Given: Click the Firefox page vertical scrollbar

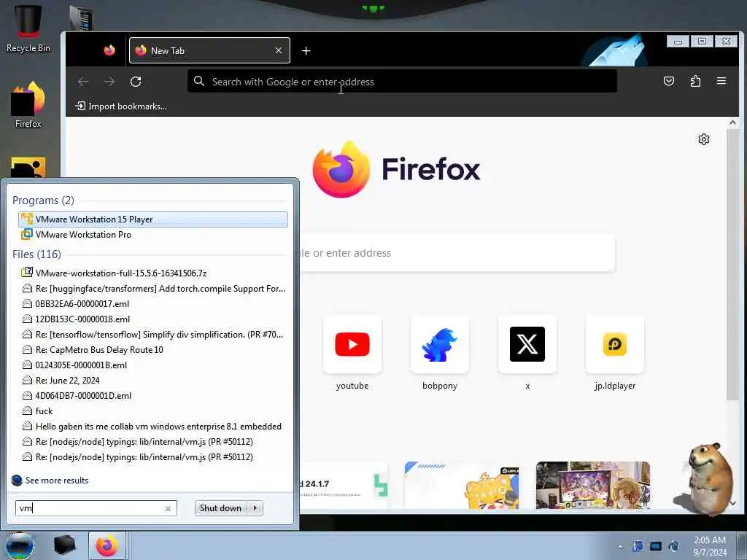Looking at the screenshot, I should click(732, 265).
